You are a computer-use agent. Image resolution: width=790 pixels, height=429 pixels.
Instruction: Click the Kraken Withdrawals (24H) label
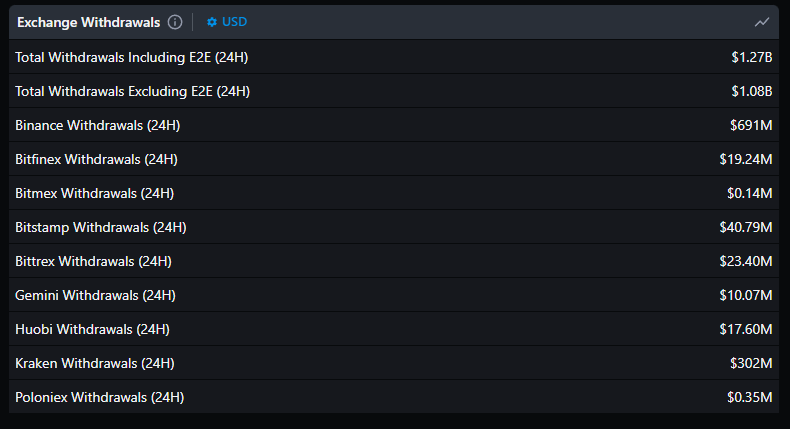pos(95,363)
